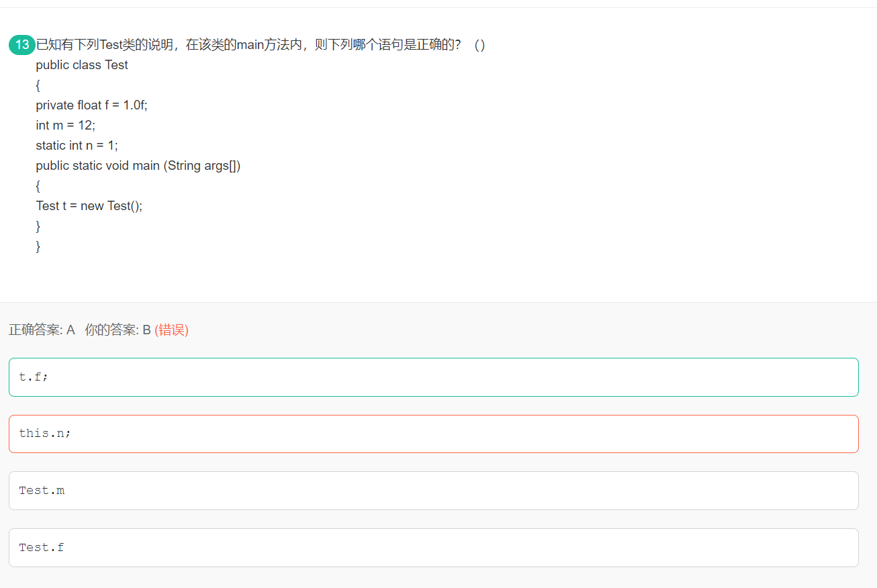Click the opening brace under the main method
Screen dimensions: 877x588
click(38, 186)
